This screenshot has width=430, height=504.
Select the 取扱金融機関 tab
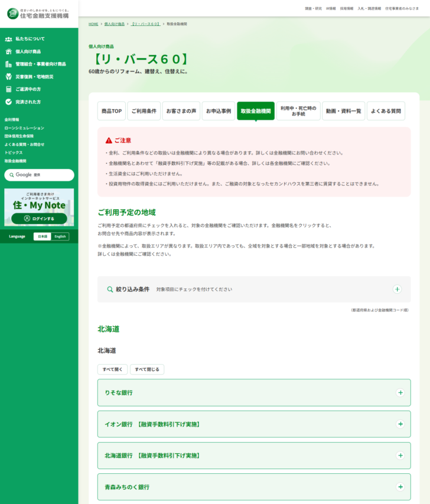pos(256,111)
